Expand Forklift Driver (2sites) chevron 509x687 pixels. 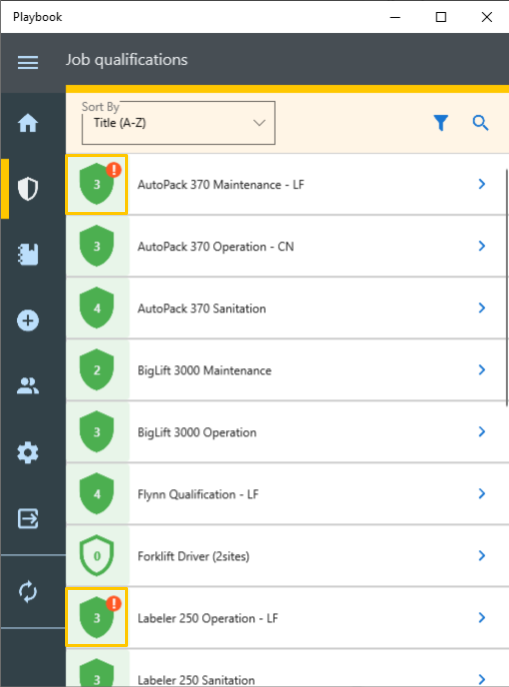482,556
